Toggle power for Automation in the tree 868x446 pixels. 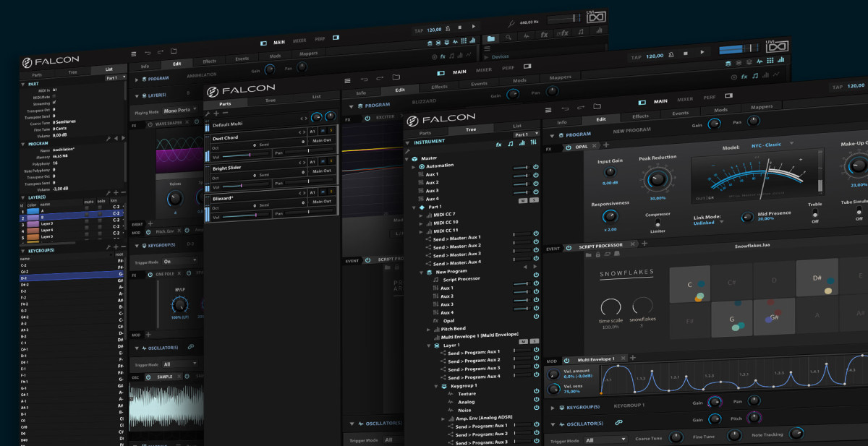tap(536, 166)
